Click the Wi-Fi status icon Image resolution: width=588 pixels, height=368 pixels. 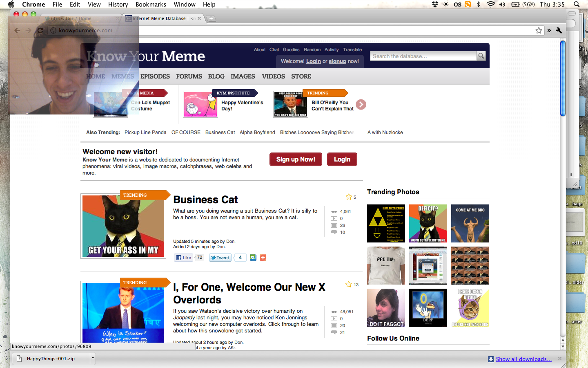[x=490, y=4]
